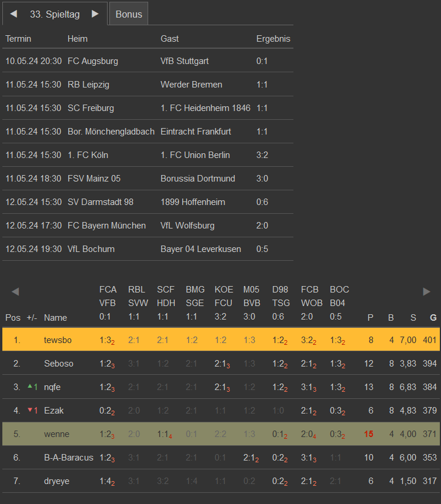Click the FCB WOB match column header
The image size is (441, 504).
tap(310, 303)
